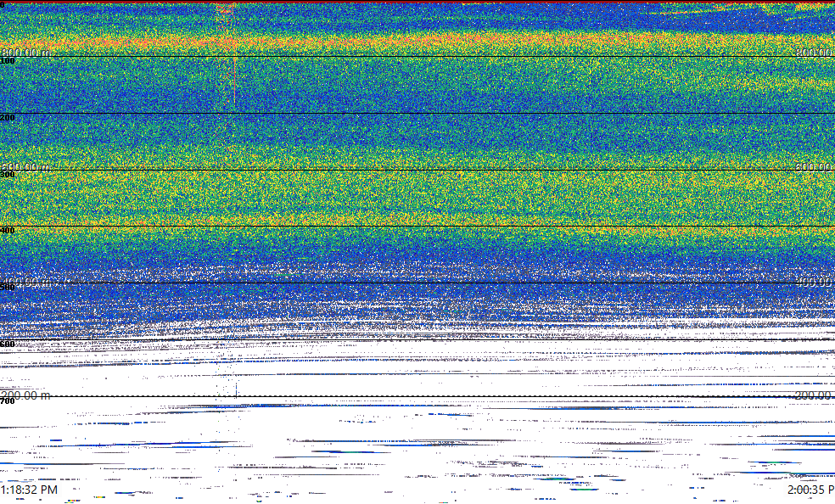Click the "800.00" range label on right edge
This screenshot has height=504, width=835.
pos(815,52)
